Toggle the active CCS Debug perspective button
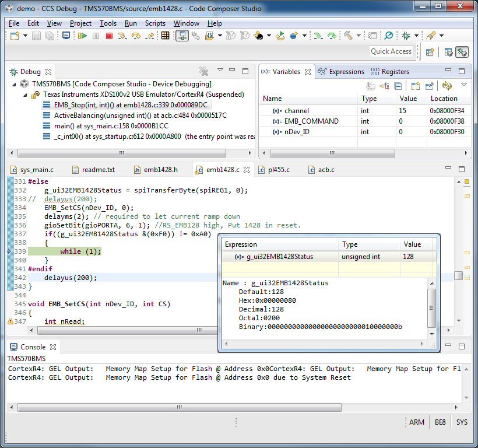 click(x=462, y=52)
